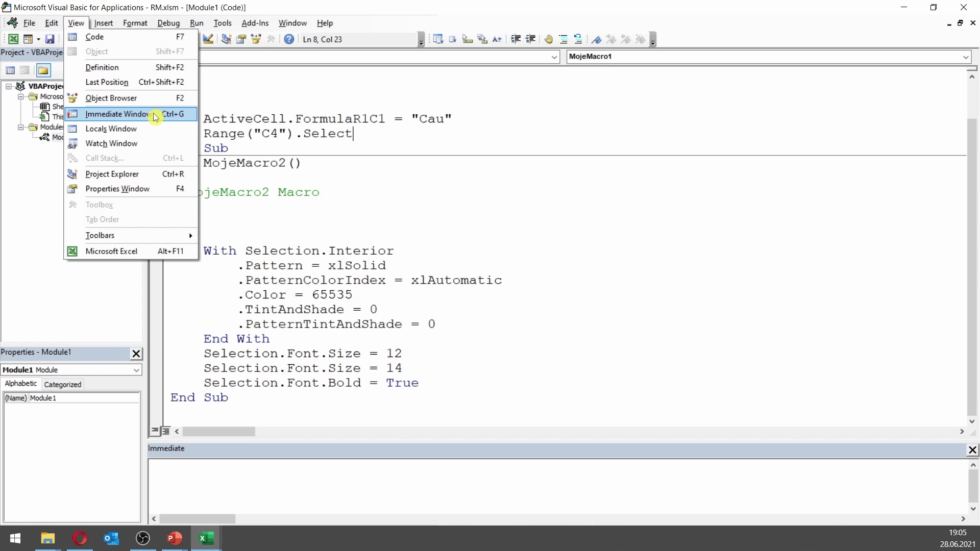This screenshot has width=980, height=551.
Task: Open the Edit toolbar options arrow
Action: pyautogui.click(x=653, y=39)
